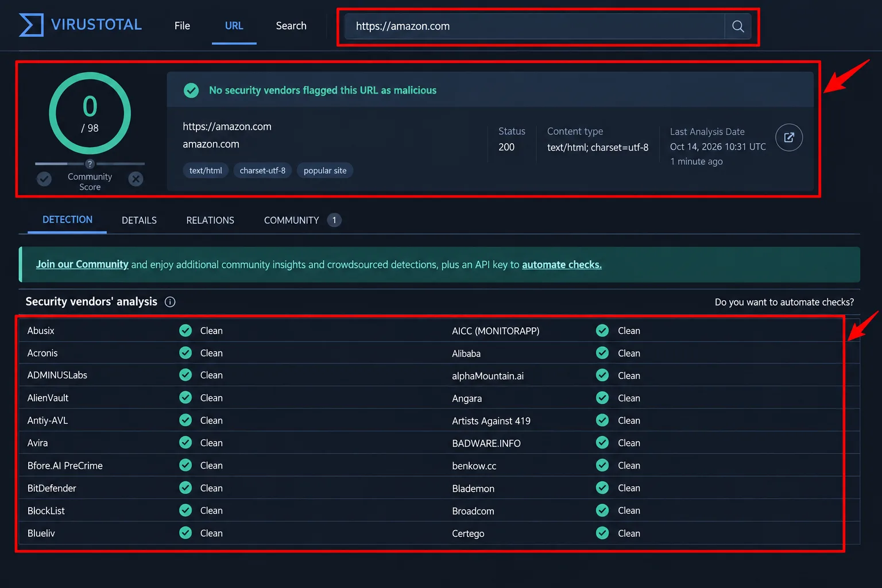Open the Search tab
This screenshot has width=882, height=588.
[291, 26]
